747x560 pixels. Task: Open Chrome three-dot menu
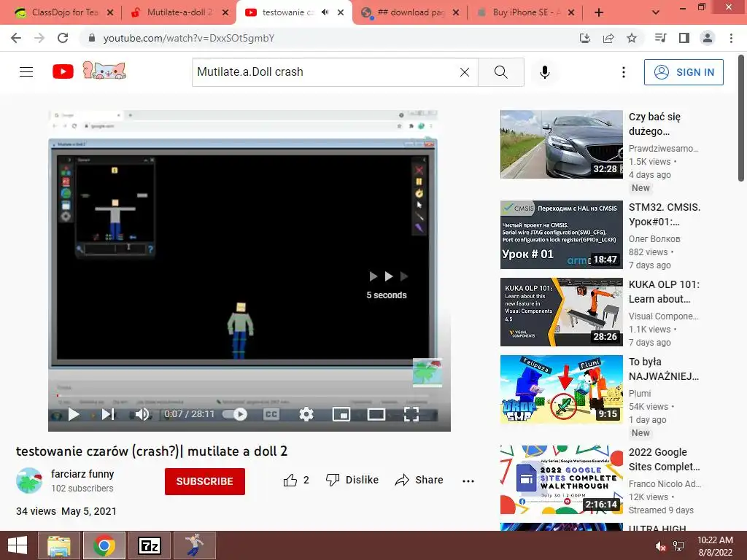coord(731,38)
